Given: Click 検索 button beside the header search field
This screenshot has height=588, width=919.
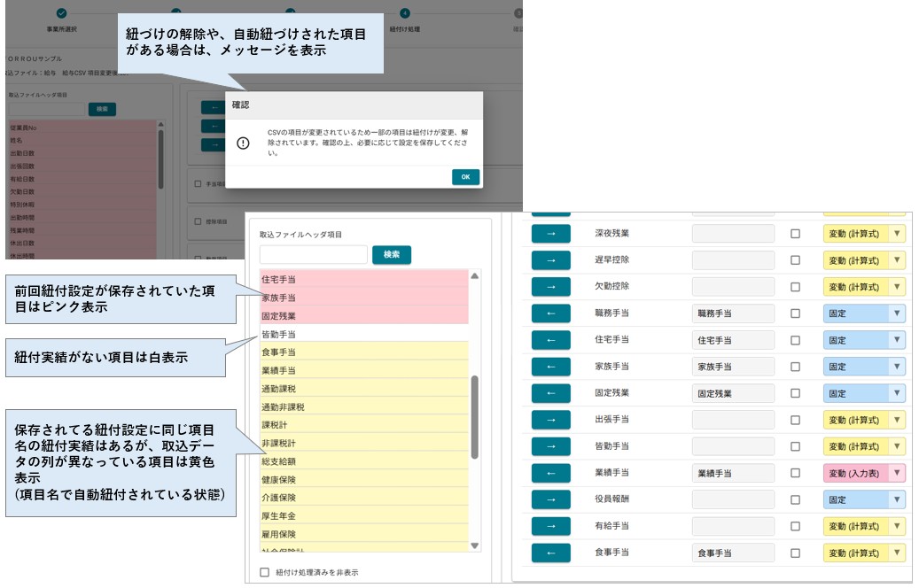Looking at the screenshot, I should (392, 254).
